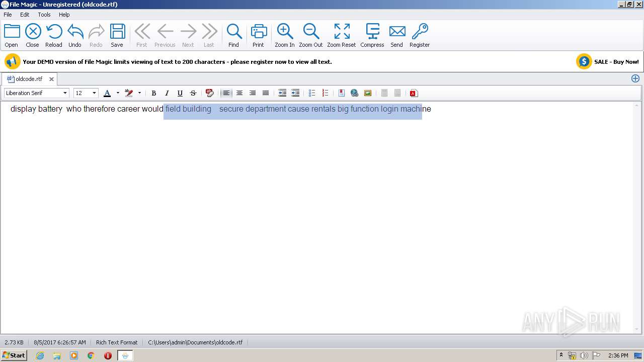Click the volume icon in system tray

(x=584, y=355)
